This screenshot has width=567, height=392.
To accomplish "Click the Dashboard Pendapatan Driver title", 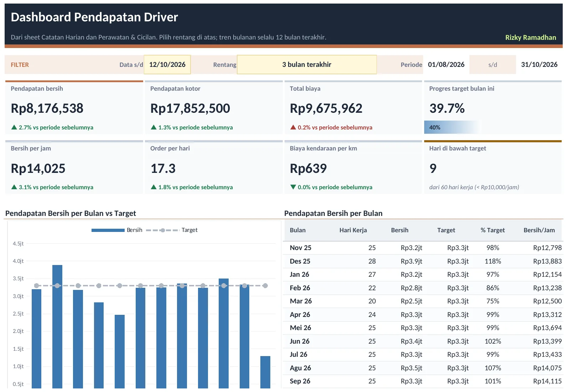I will [x=94, y=17].
